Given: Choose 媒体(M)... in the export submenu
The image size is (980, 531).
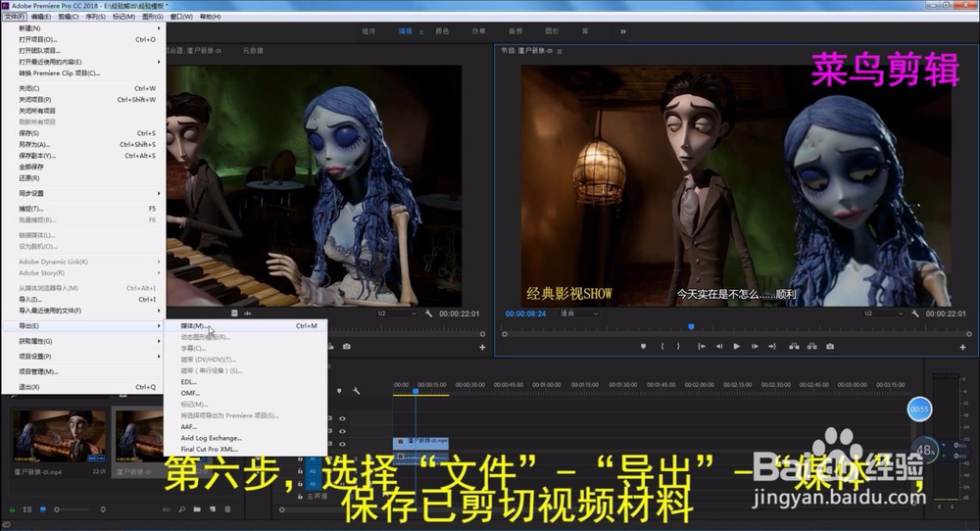Looking at the screenshot, I should [x=246, y=325].
